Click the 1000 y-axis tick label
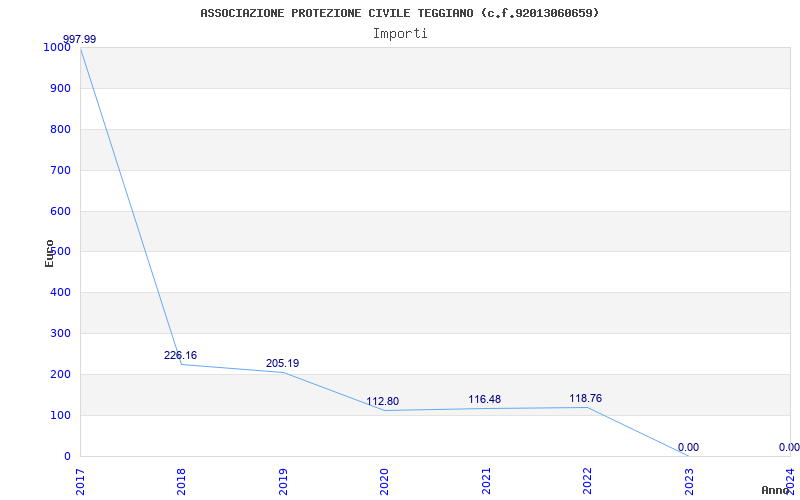Image resolution: width=800 pixels, height=500 pixels. coord(57,47)
